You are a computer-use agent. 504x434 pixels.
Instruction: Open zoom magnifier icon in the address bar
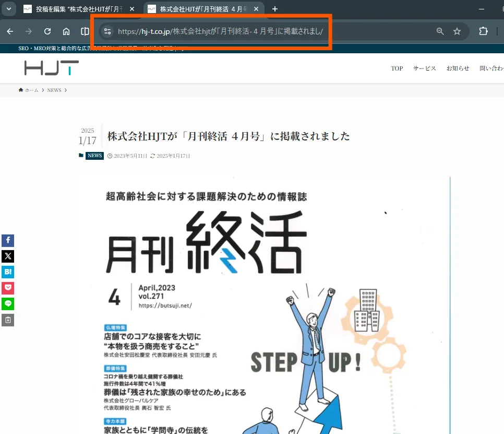coord(440,31)
